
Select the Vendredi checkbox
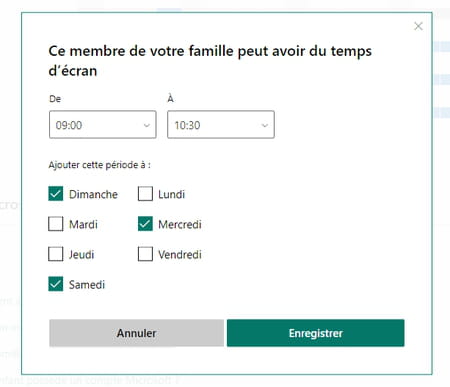click(x=145, y=254)
